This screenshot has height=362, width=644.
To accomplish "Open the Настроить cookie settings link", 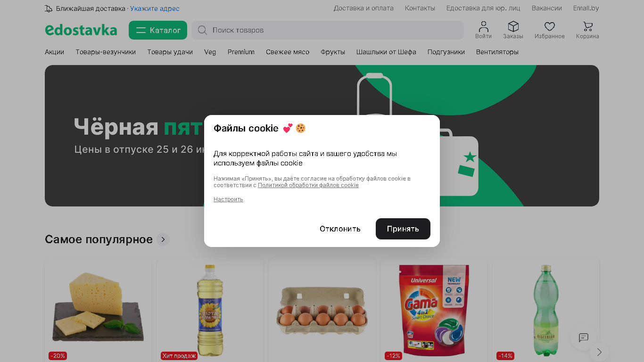I will (x=228, y=199).
